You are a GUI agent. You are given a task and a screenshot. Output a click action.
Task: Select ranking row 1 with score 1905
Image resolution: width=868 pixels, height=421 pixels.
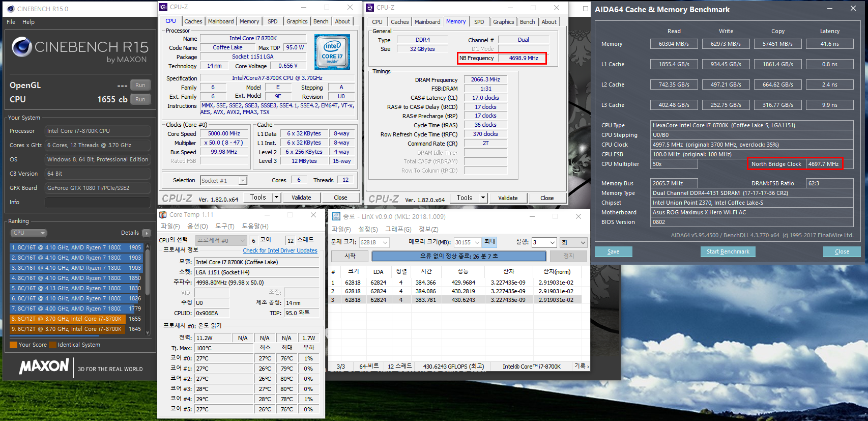[x=76, y=247]
